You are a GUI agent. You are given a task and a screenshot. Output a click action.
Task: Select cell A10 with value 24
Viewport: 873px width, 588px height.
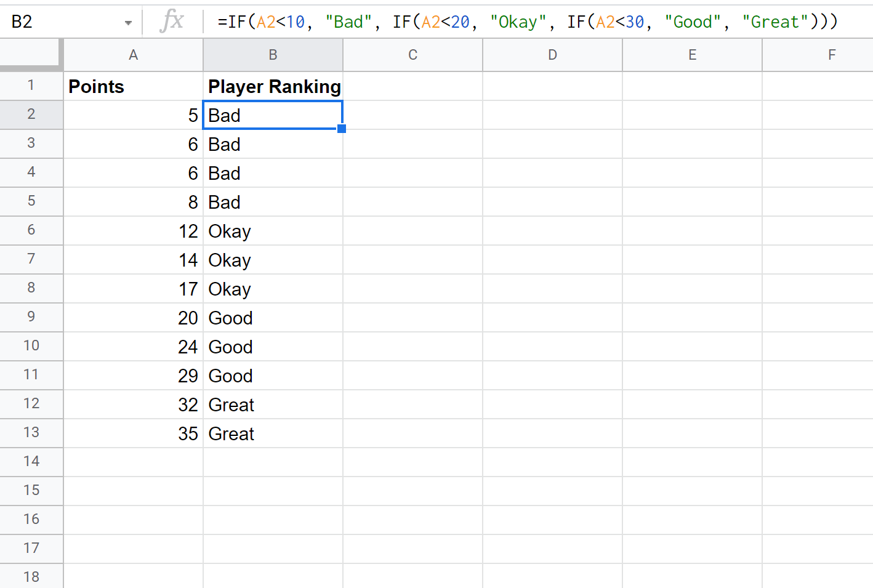[133, 347]
